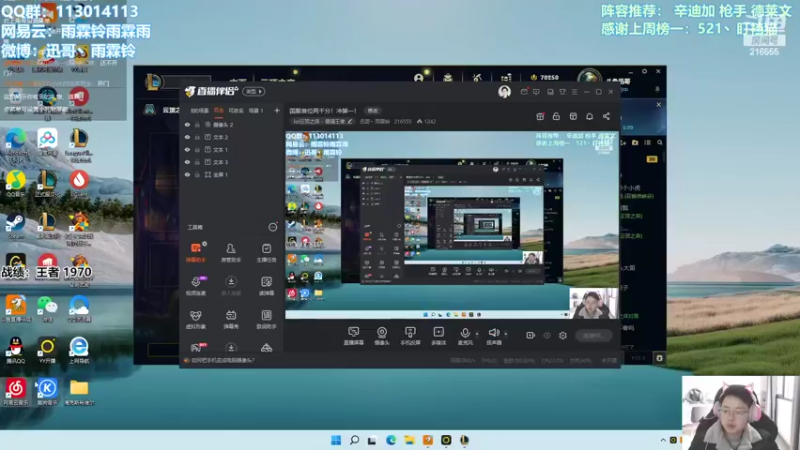Open the QQ音乐 desktop shortcut

point(15,183)
